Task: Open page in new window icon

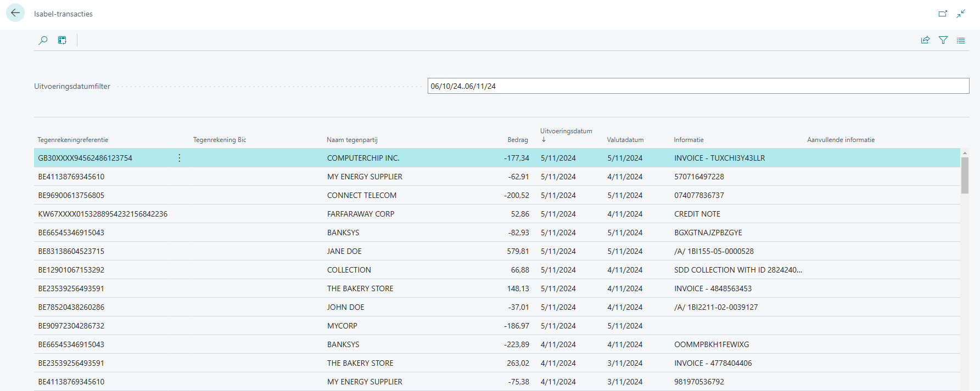Action: pos(943,14)
